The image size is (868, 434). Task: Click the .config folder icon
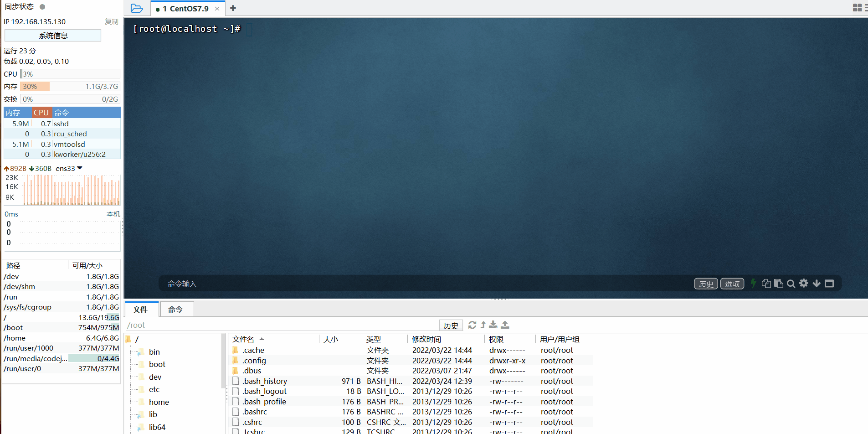click(235, 360)
